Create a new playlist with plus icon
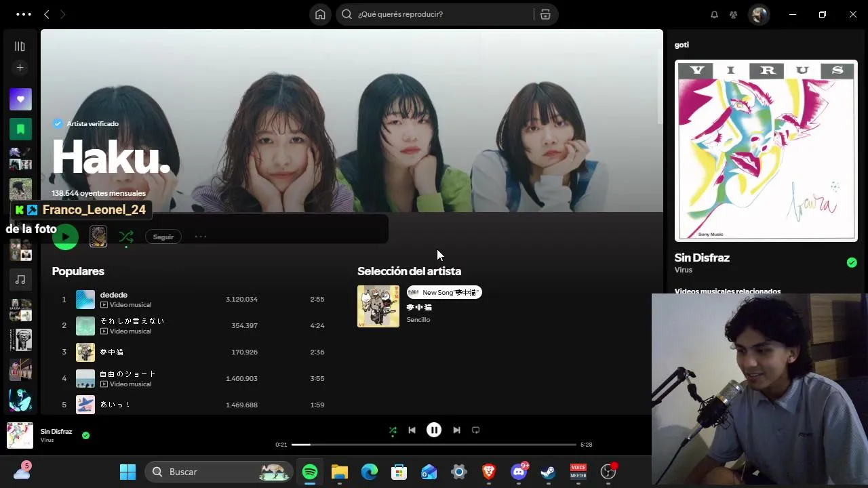Viewport: 868px width, 488px height. coord(20,68)
